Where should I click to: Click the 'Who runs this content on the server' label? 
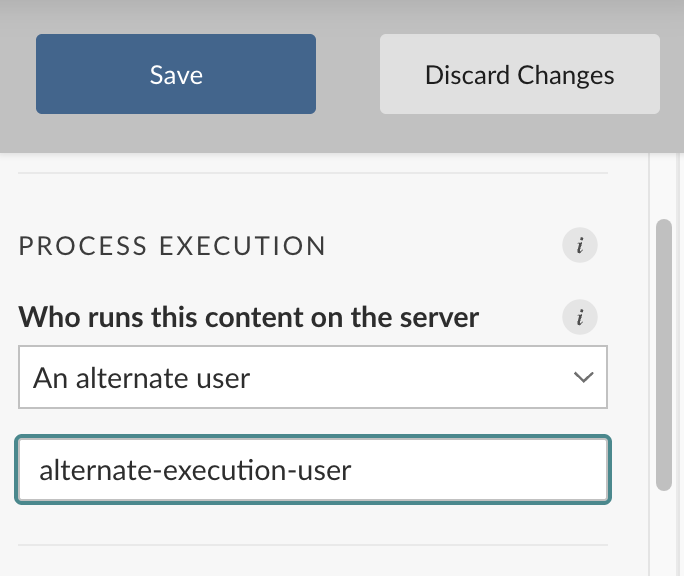point(249,318)
